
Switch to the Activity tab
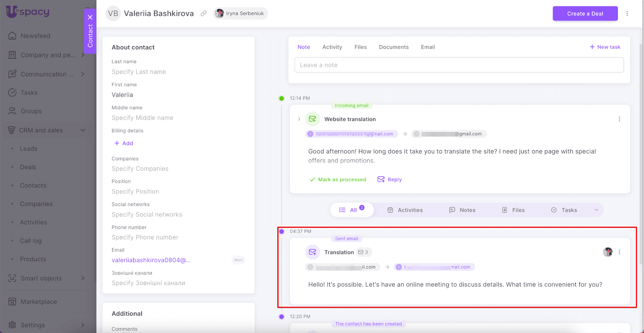click(x=332, y=47)
